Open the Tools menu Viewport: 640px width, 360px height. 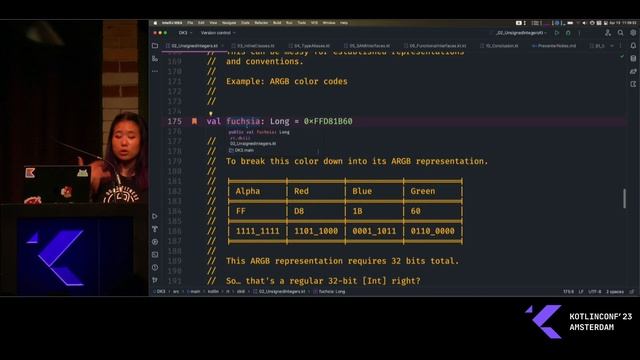pyautogui.click(x=302, y=23)
